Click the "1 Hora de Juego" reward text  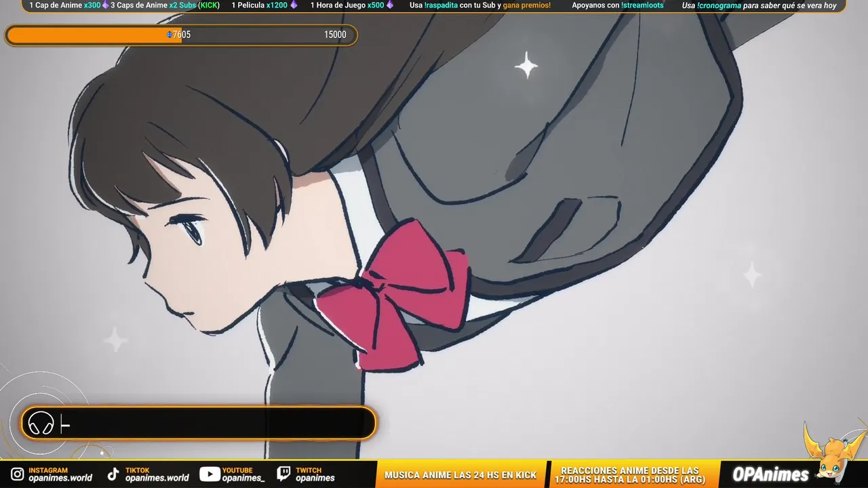coord(338,5)
